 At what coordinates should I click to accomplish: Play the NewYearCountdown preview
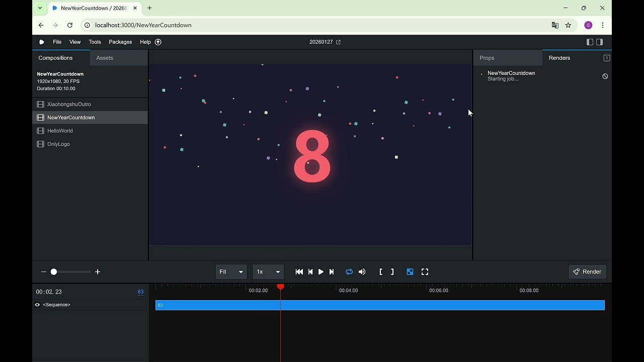tap(321, 272)
